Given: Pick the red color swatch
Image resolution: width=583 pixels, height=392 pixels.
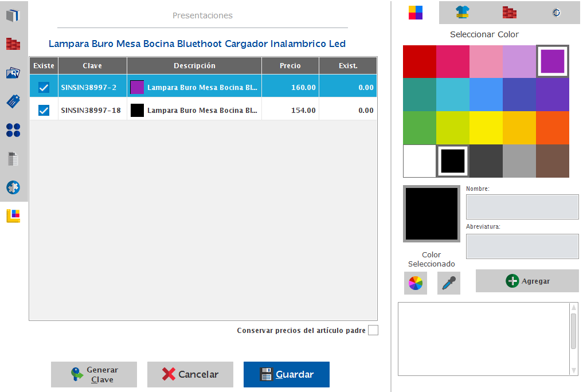Looking at the screenshot, I should pyautogui.click(x=420, y=62).
